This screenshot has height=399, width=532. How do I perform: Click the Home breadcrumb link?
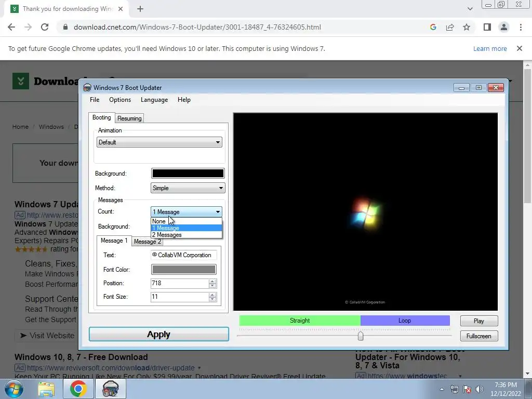pos(20,127)
